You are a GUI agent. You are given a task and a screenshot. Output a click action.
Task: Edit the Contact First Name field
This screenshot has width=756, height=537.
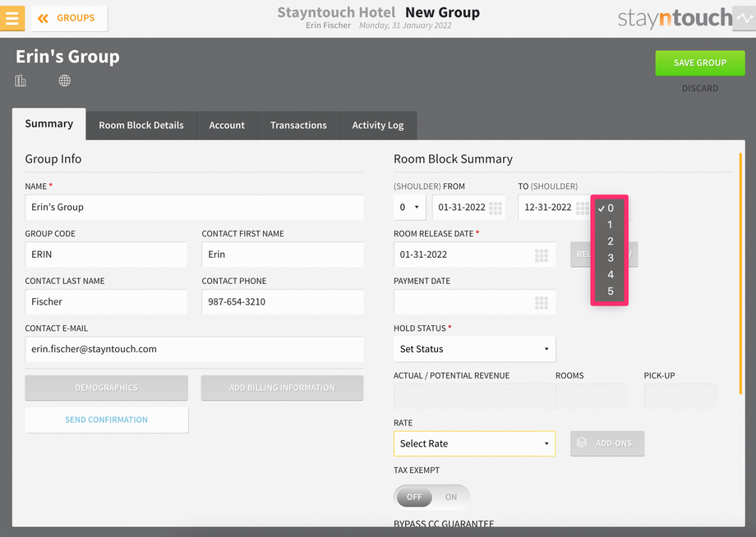click(x=283, y=255)
